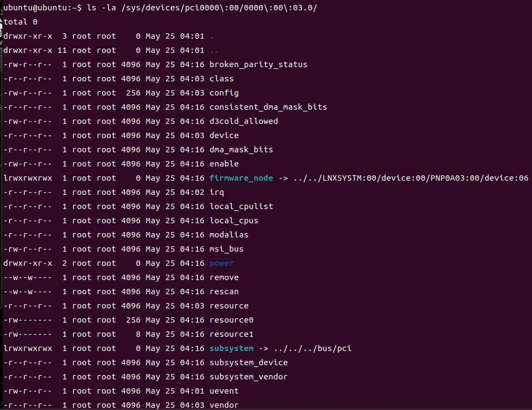Click the subsystem symlink entry
Viewport: 532px width, 410px height.
pos(231,348)
